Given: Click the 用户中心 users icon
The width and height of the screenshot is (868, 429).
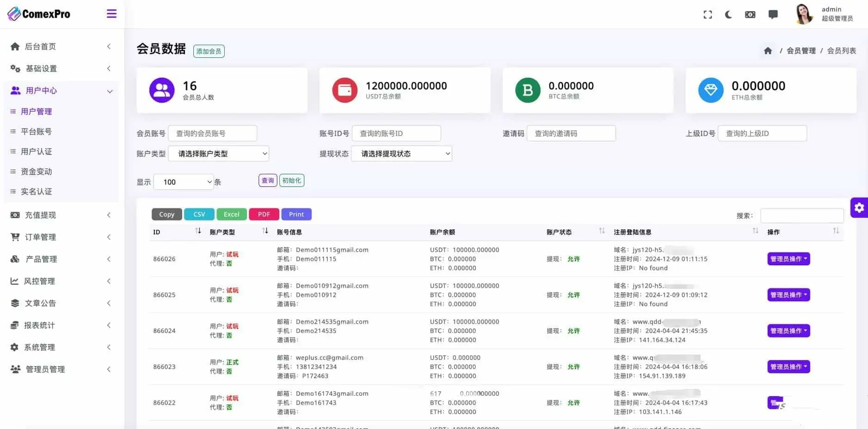Looking at the screenshot, I should coord(16,91).
